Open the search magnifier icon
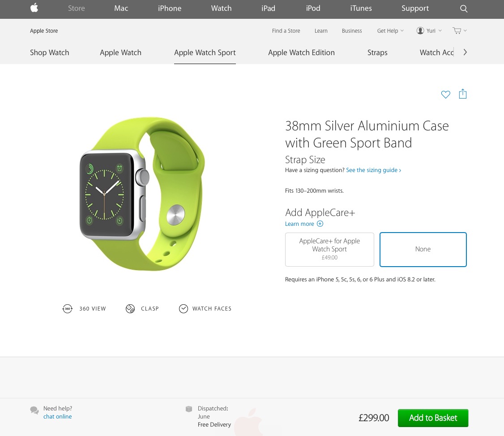 pyautogui.click(x=464, y=9)
